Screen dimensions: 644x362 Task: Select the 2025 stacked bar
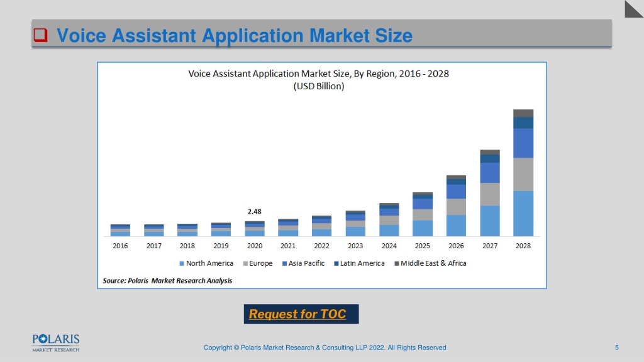point(423,214)
